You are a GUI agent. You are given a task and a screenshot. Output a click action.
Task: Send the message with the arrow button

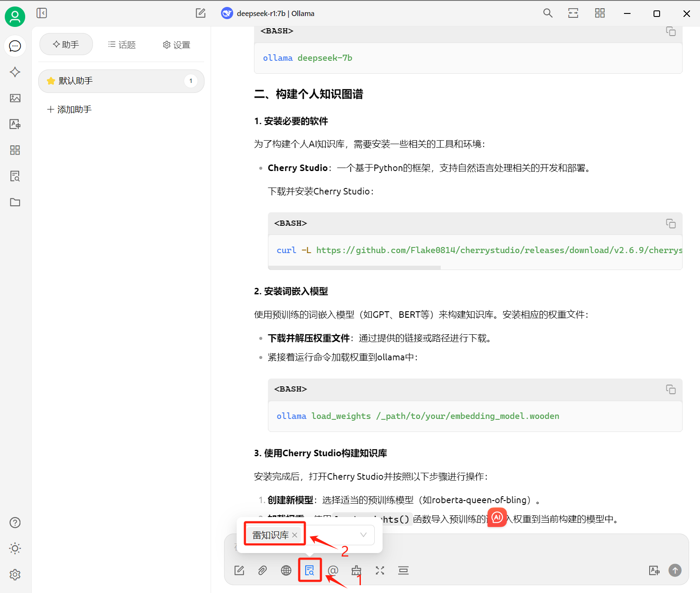(675, 570)
